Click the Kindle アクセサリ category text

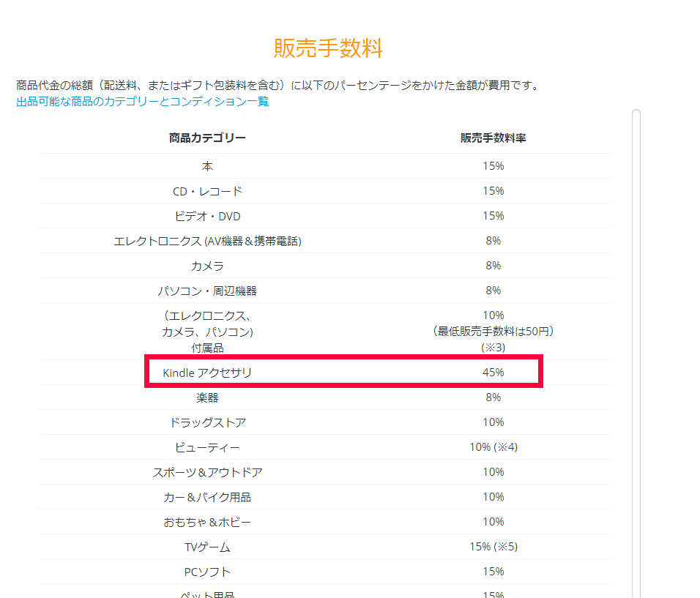click(x=207, y=373)
